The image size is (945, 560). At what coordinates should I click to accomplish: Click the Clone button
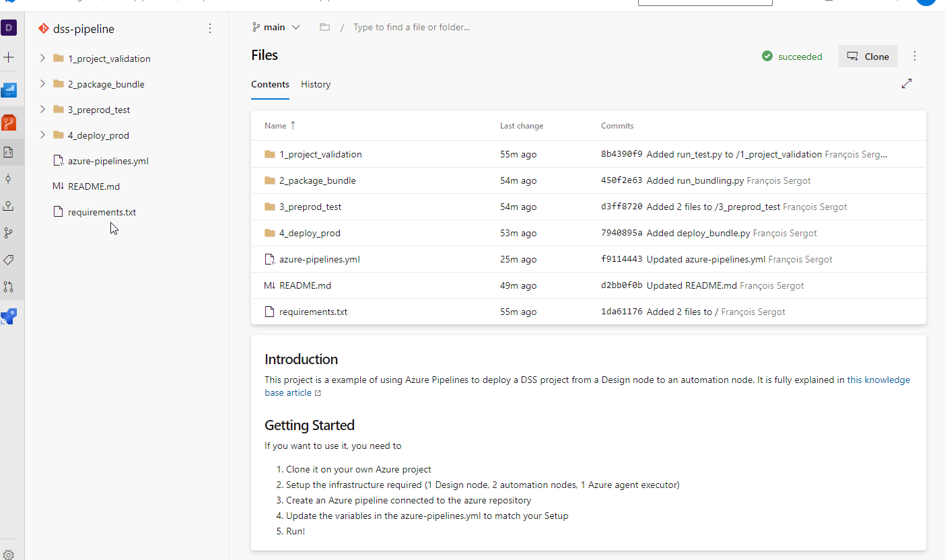(x=868, y=57)
